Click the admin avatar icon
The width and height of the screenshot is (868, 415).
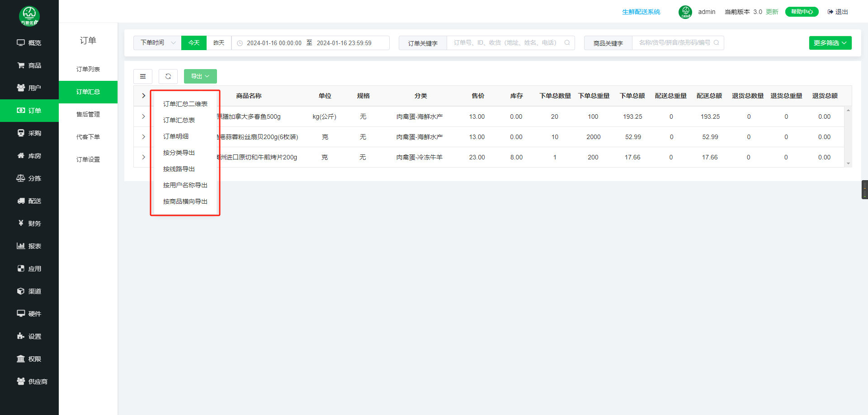coord(685,12)
